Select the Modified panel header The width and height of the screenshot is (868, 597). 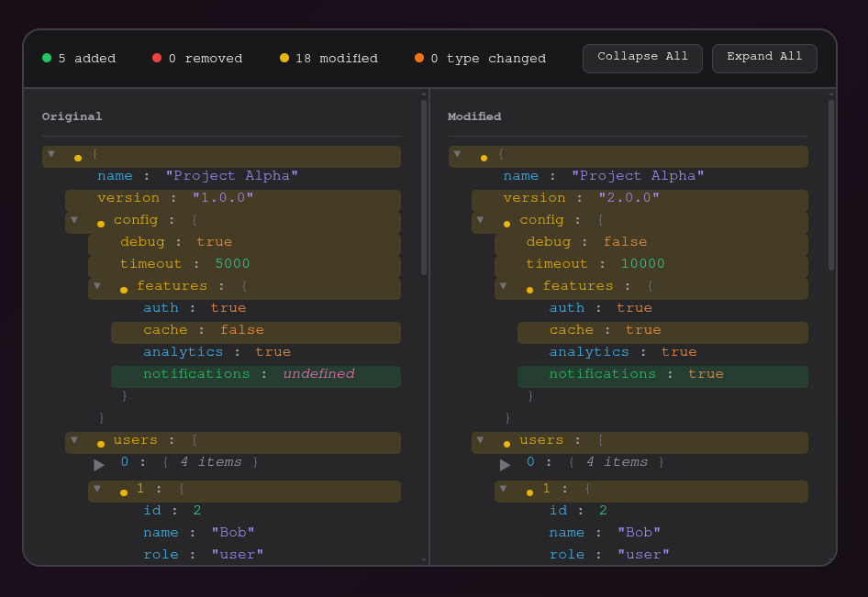click(x=474, y=116)
